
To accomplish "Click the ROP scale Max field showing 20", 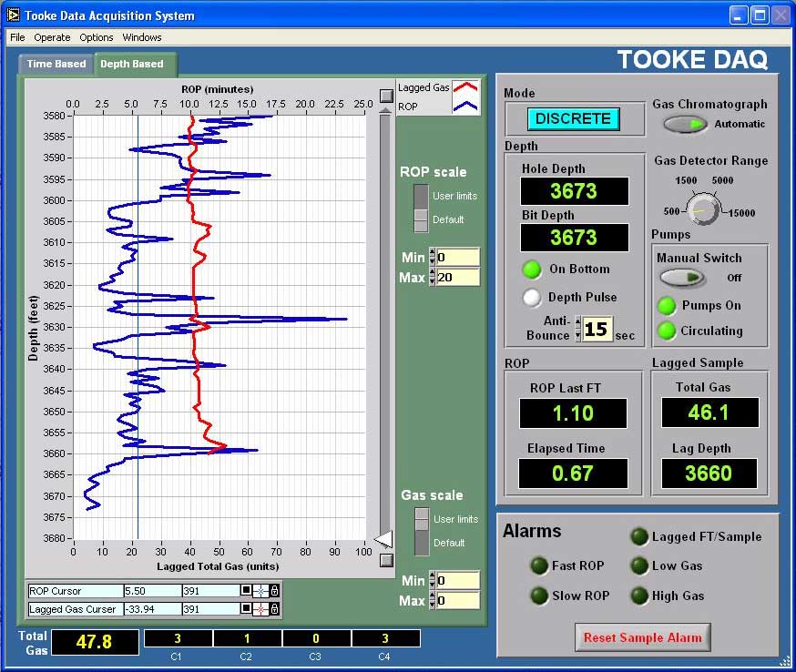I will tap(458, 277).
